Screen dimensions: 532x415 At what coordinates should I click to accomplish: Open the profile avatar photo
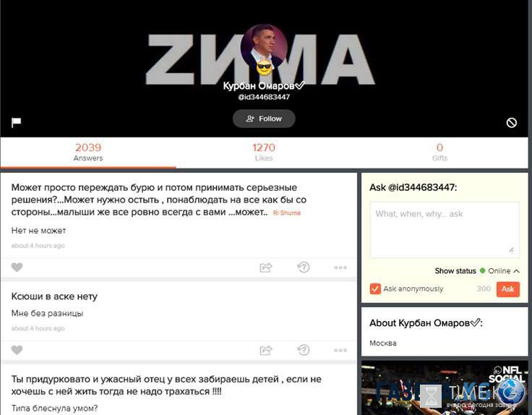point(264,47)
